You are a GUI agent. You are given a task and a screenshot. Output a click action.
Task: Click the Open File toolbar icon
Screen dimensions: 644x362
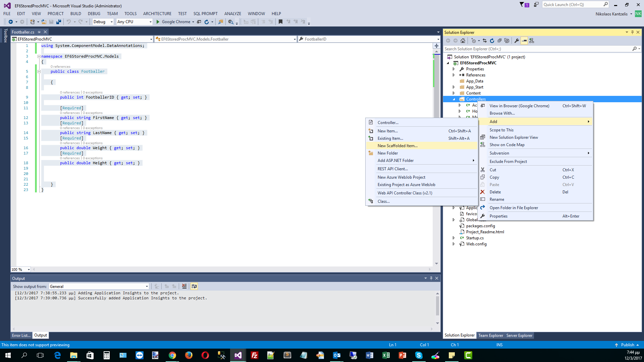[44, 22]
